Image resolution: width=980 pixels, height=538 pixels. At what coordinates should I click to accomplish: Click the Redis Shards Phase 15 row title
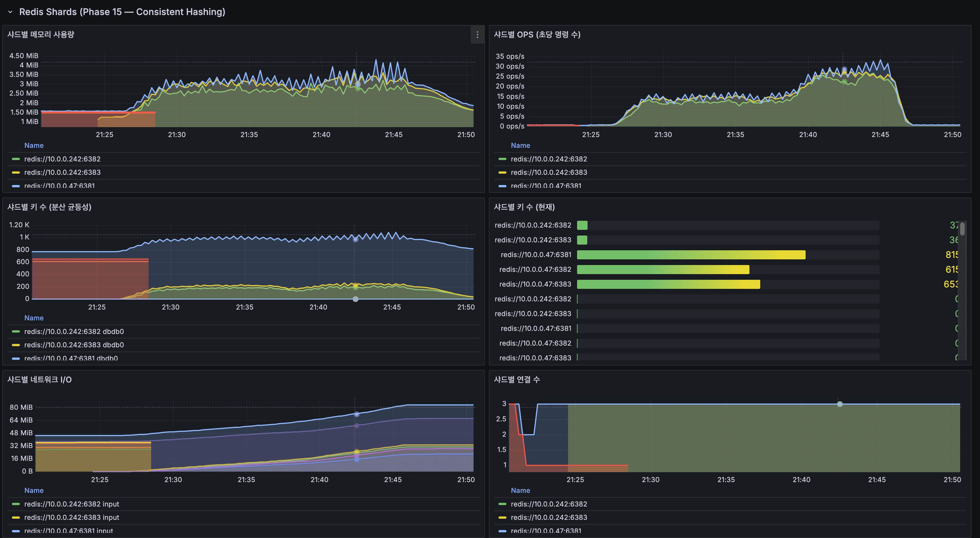tap(122, 12)
